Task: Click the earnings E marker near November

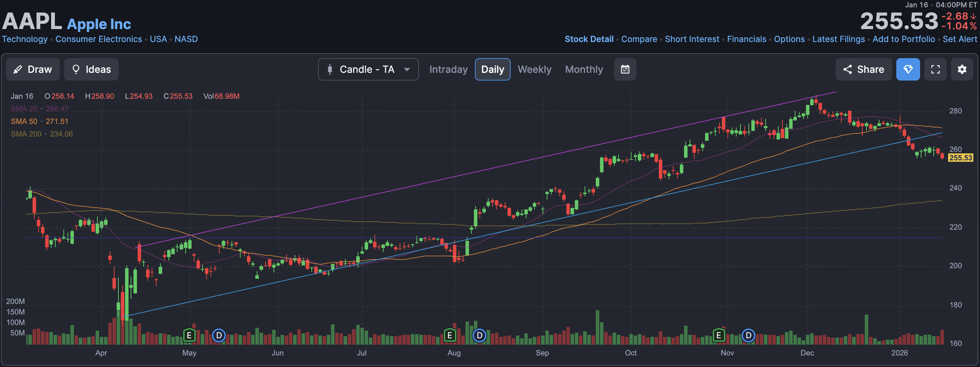Action: [719, 335]
